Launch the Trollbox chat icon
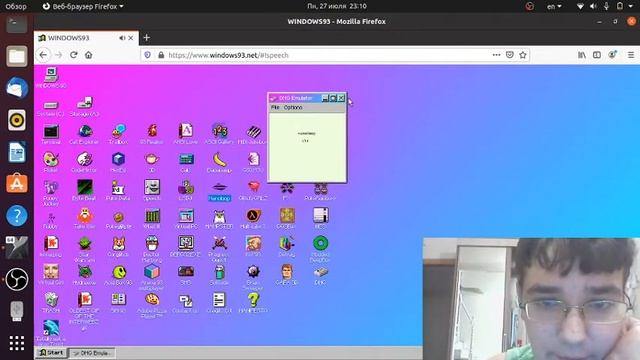 coord(118,131)
